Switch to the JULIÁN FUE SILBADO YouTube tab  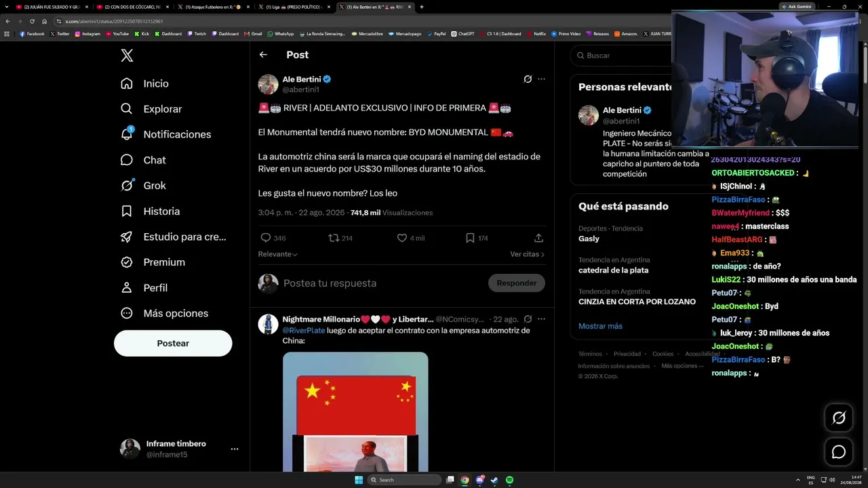pyautogui.click(x=52, y=7)
